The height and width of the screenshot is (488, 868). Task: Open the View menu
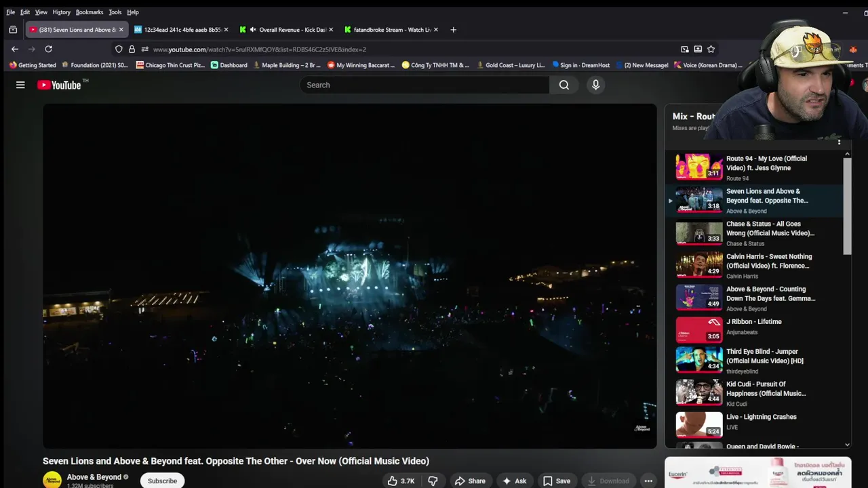[x=41, y=12]
